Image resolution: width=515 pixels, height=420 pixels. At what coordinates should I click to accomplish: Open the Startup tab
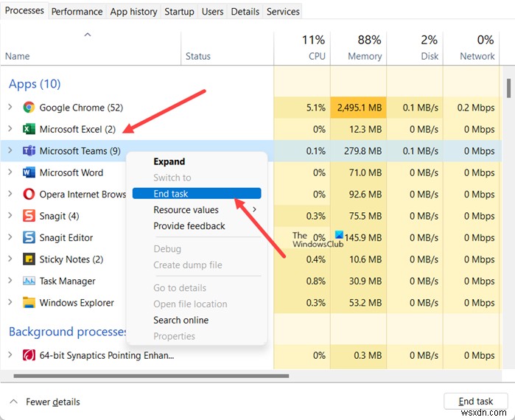179,11
